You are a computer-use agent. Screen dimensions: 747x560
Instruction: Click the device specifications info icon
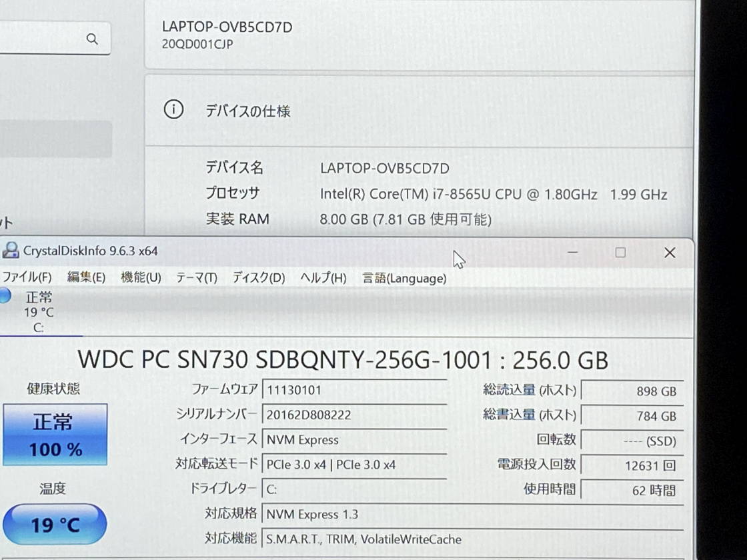tap(173, 110)
